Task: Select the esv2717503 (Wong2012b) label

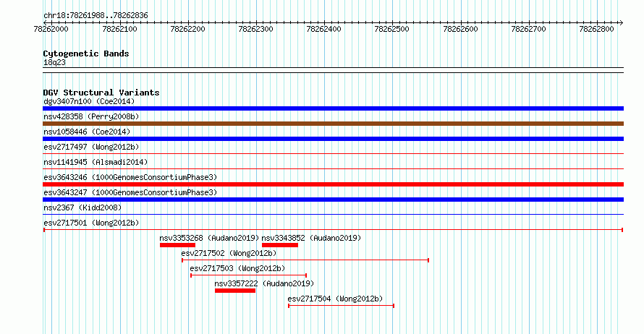Action: click(237, 268)
